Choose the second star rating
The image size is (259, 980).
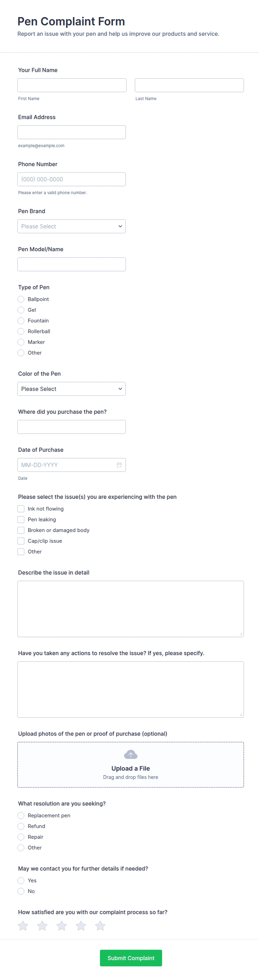point(43,926)
